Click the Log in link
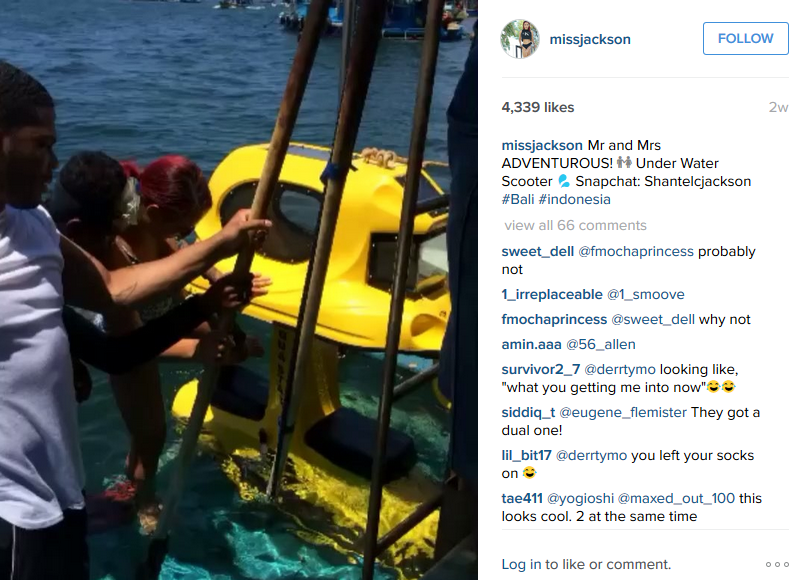The width and height of the screenshot is (796, 580). point(521,564)
